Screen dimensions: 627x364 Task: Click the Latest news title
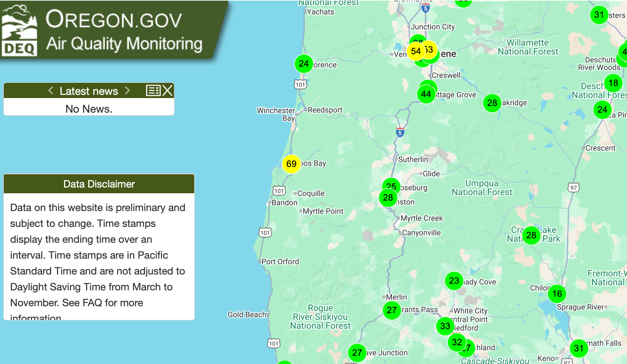[x=89, y=91]
